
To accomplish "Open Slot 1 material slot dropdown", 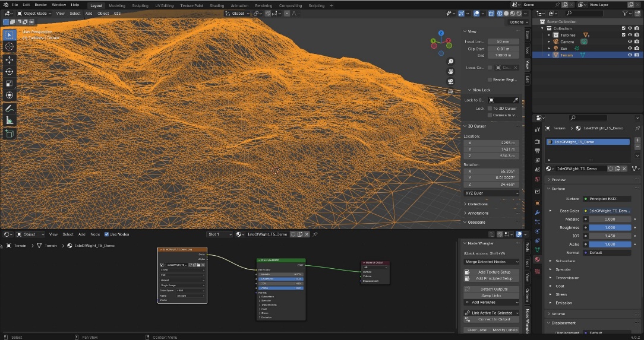I will 219,234.
